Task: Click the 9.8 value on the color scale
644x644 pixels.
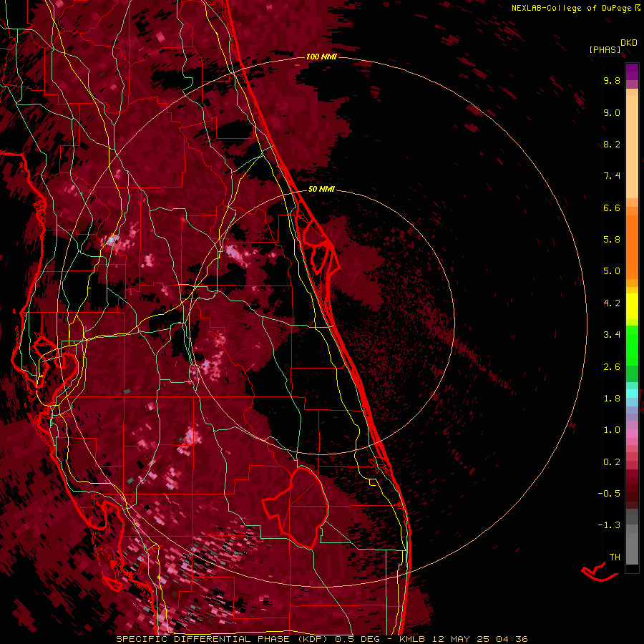Action: click(612, 80)
